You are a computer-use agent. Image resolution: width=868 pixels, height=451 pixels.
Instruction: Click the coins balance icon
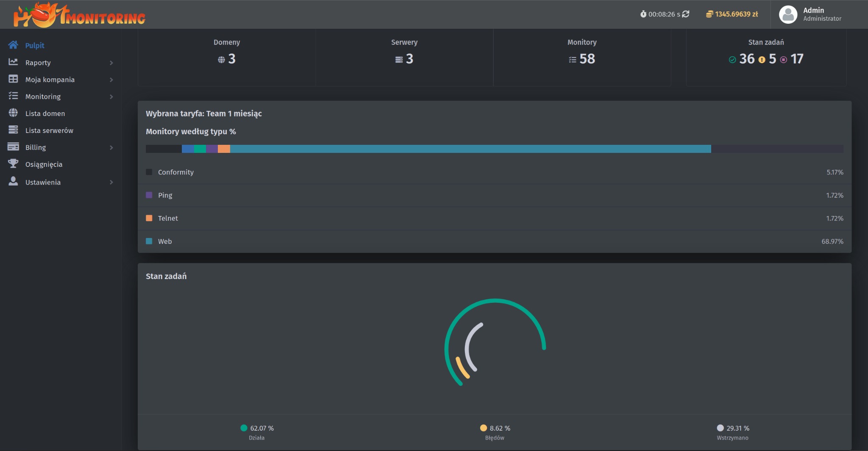[709, 14]
